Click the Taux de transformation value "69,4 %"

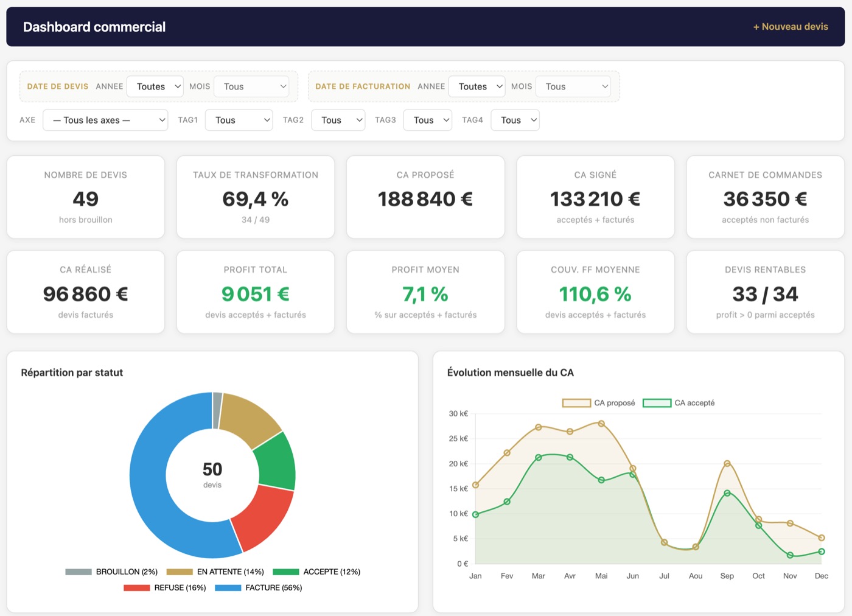pos(256,199)
